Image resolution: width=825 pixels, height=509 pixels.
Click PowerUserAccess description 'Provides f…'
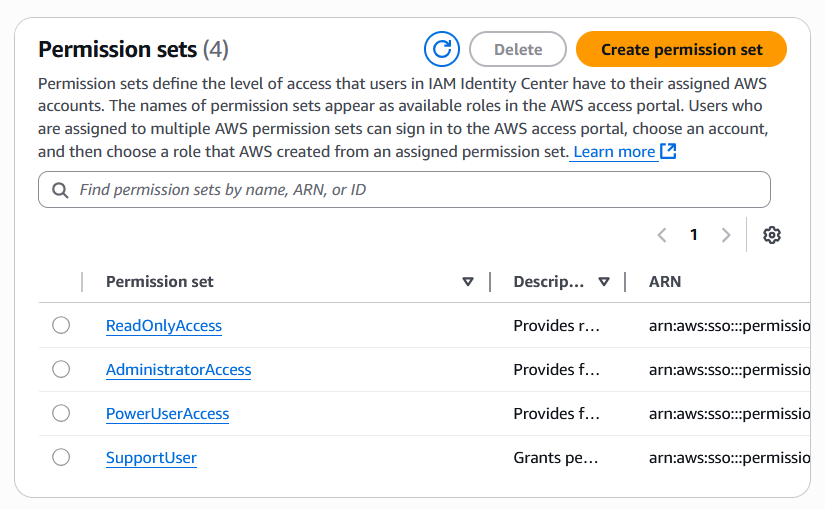point(557,414)
